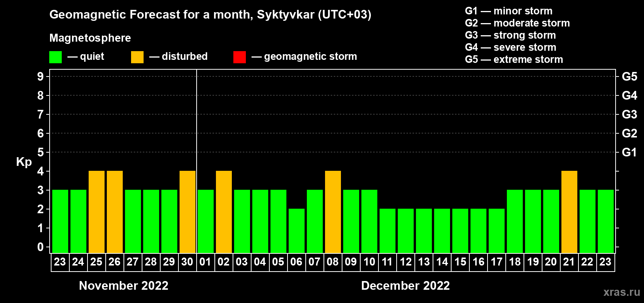Screen dimensions: 644x303
Task: Click the orange bar for December 08
Action: 333,212
